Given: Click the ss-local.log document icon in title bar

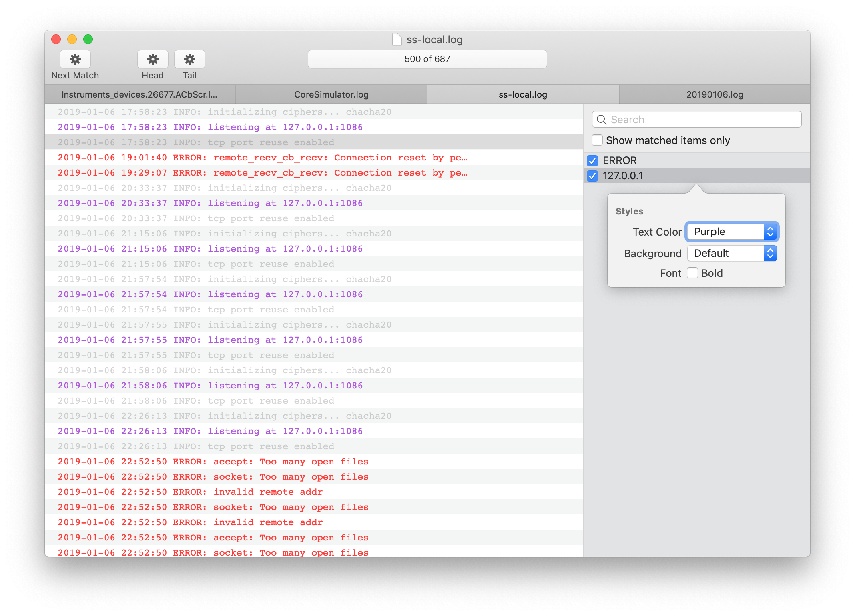Looking at the screenshot, I should (397, 40).
